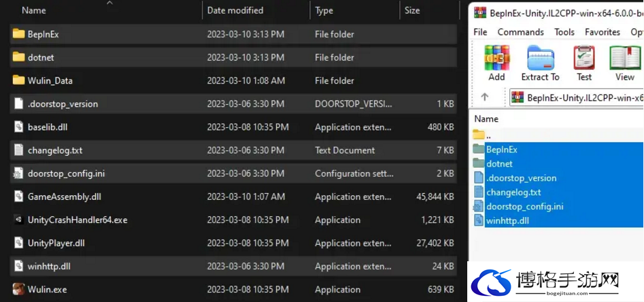Click the 639 KB size value

(441, 289)
